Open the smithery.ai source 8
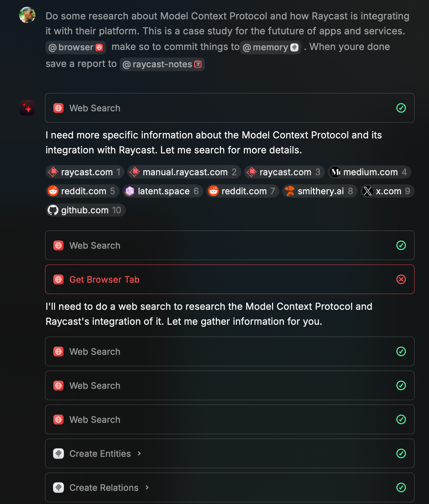This screenshot has width=429, height=504. 320,191
